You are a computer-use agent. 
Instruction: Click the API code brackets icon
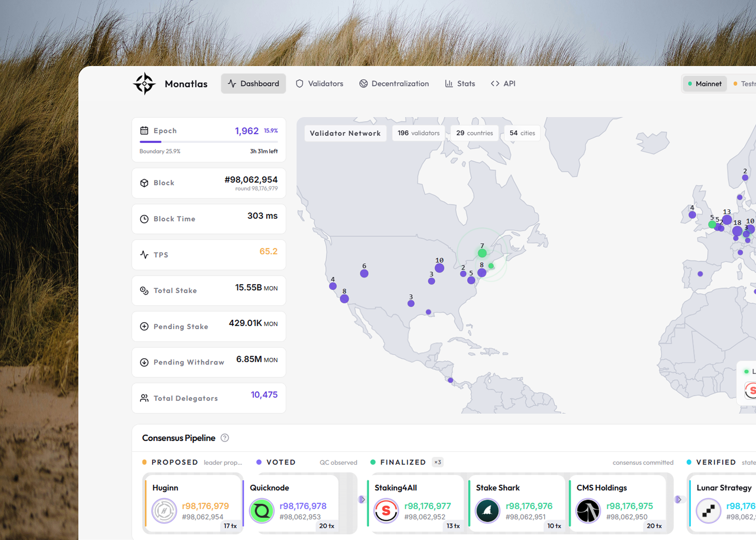tap(495, 84)
